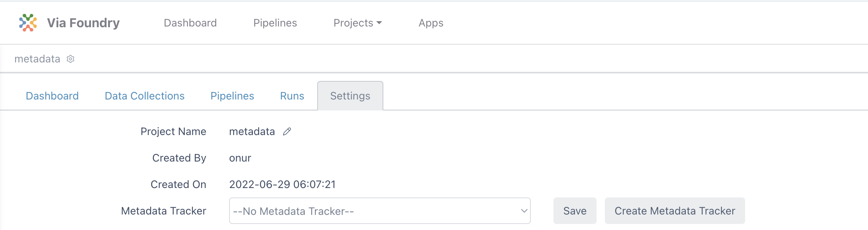The height and width of the screenshot is (230, 868).
Task: Switch to the project Dashboard tab
Action: tap(52, 96)
